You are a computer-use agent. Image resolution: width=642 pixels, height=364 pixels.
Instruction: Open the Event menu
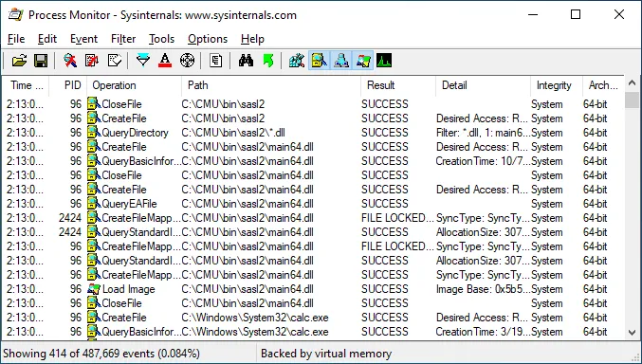(x=83, y=39)
